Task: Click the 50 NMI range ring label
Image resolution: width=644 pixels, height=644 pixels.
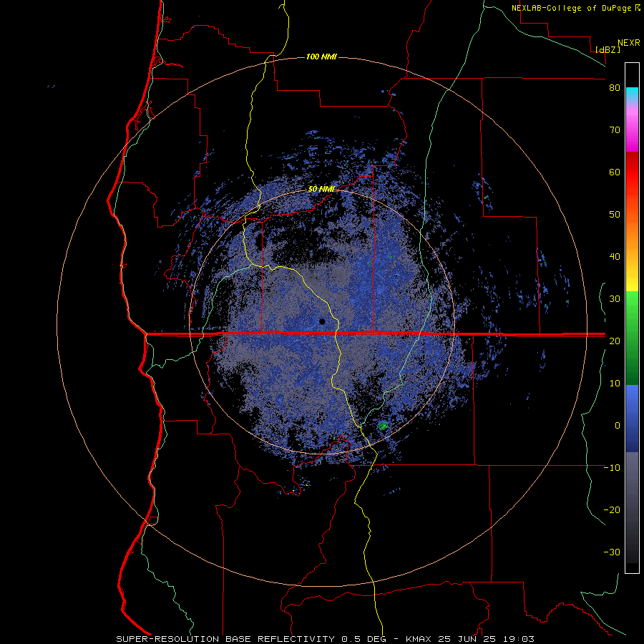Action: [x=321, y=190]
